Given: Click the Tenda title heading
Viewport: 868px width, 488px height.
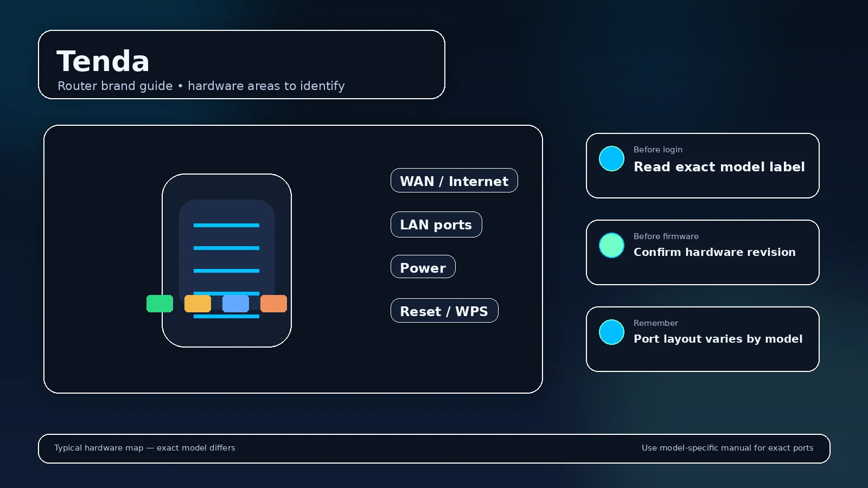Looking at the screenshot, I should [103, 61].
